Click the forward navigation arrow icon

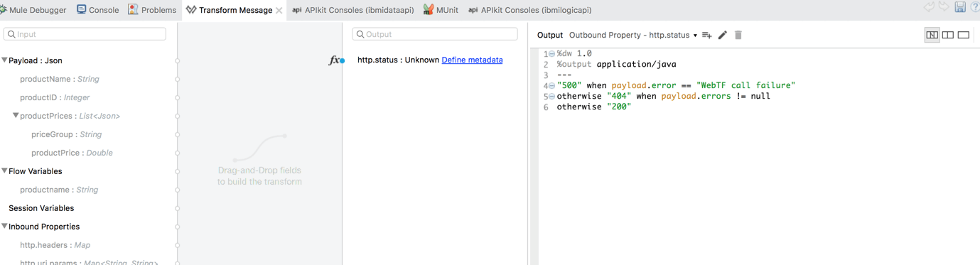point(944,7)
